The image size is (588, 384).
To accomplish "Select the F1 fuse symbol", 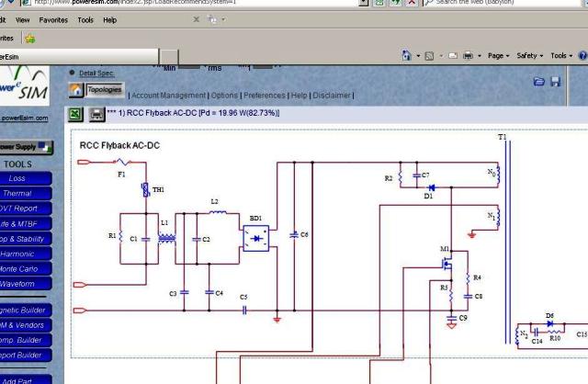I will click(122, 162).
